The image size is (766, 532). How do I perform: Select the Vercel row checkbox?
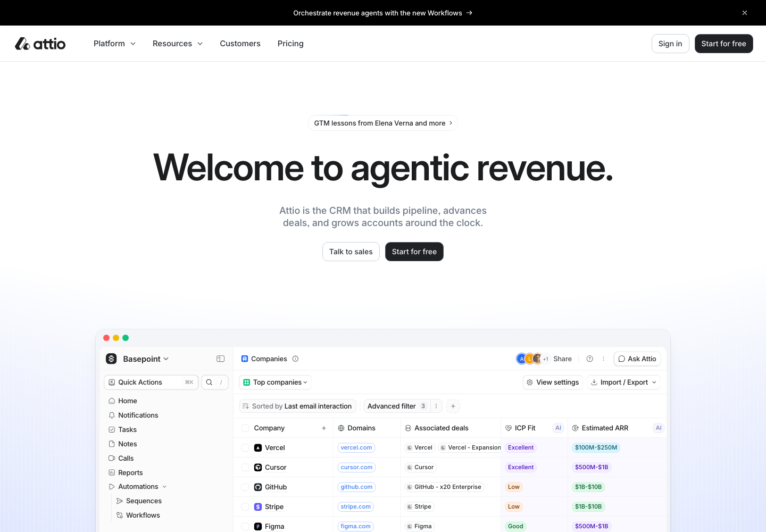[245, 447]
